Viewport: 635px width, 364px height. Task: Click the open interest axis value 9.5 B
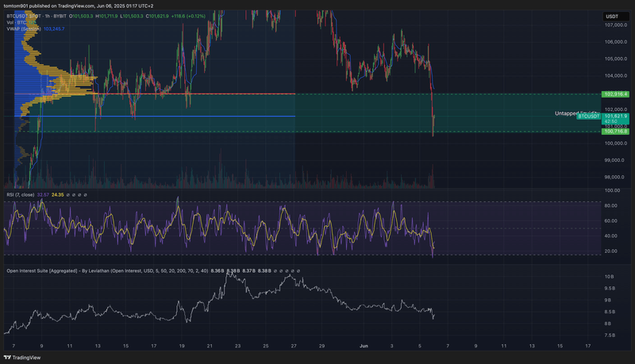(x=610, y=289)
